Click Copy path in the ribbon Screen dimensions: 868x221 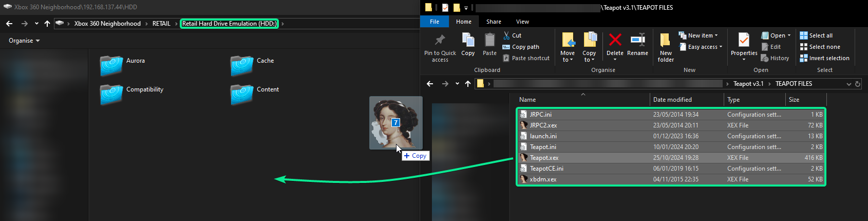point(521,47)
